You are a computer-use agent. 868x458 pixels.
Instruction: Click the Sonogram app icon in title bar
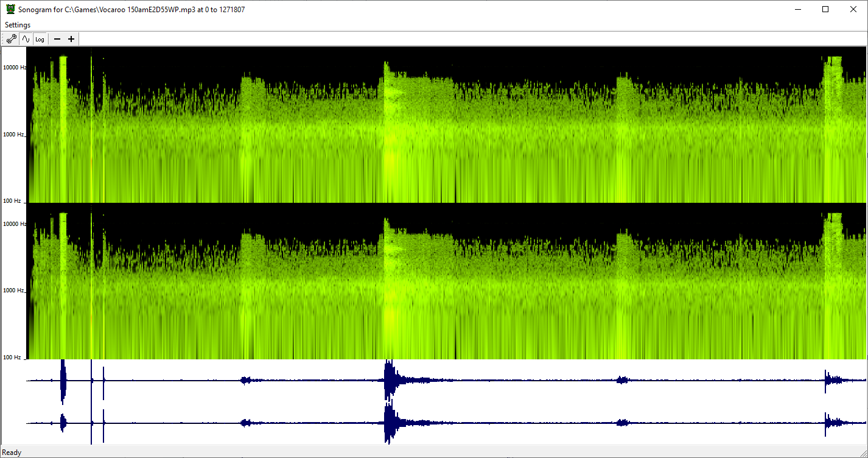point(10,10)
